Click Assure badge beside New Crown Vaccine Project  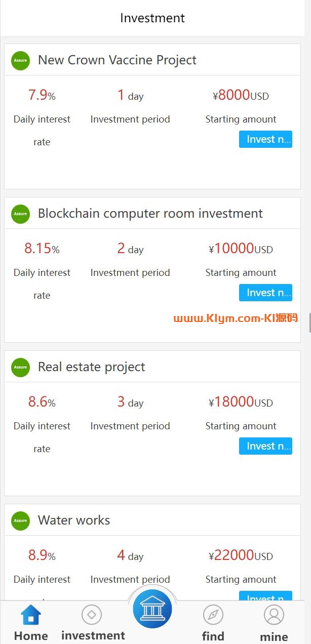pos(21,60)
